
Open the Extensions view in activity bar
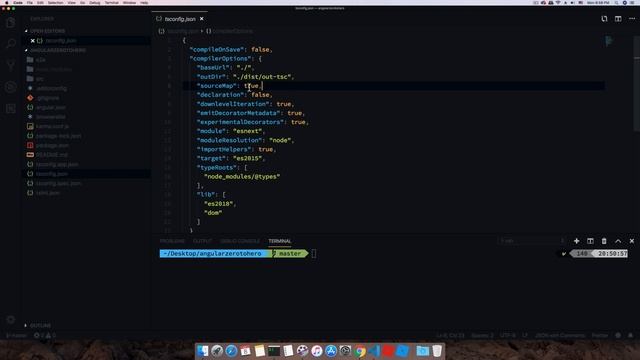point(11,108)
